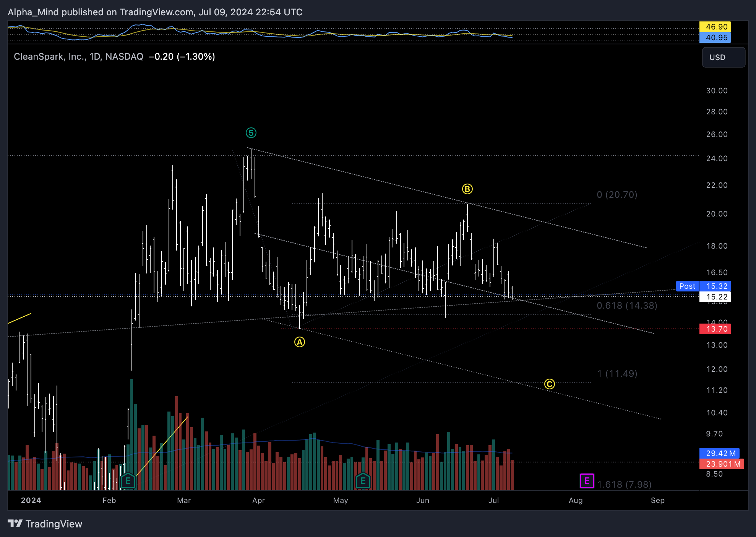Select the wave 5 circled label
Image resolution: width=756 pixels, height=537 pixels.
(x=251, y=133)
